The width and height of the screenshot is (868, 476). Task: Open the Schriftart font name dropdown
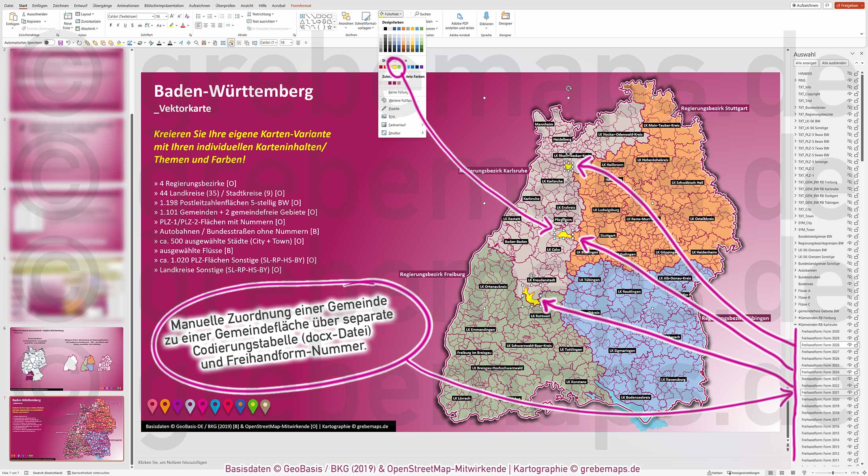(x=153, y=16)
